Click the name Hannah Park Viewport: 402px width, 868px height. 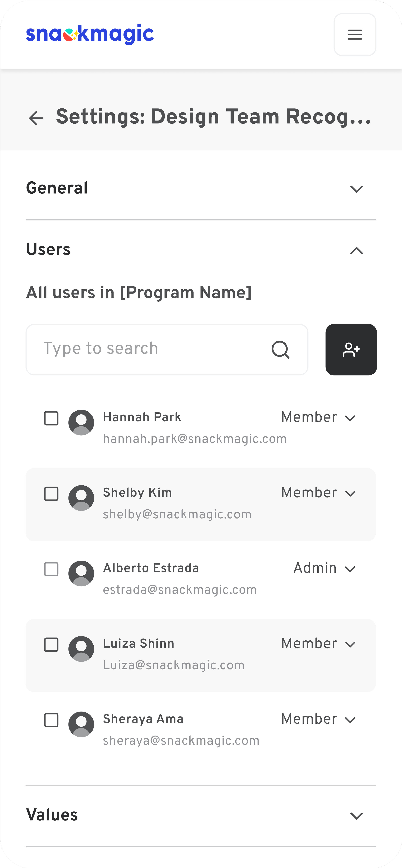point(142,417)
